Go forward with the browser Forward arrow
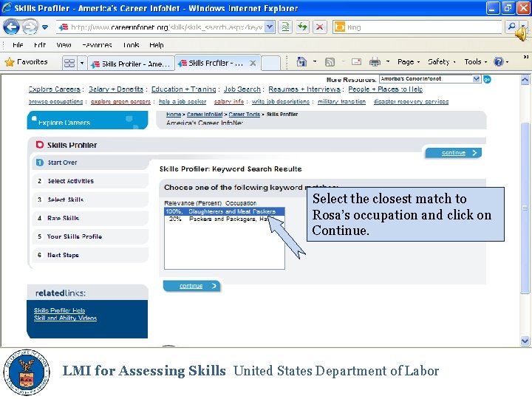Viewport: 532px width, 399px height. [30, 27]
